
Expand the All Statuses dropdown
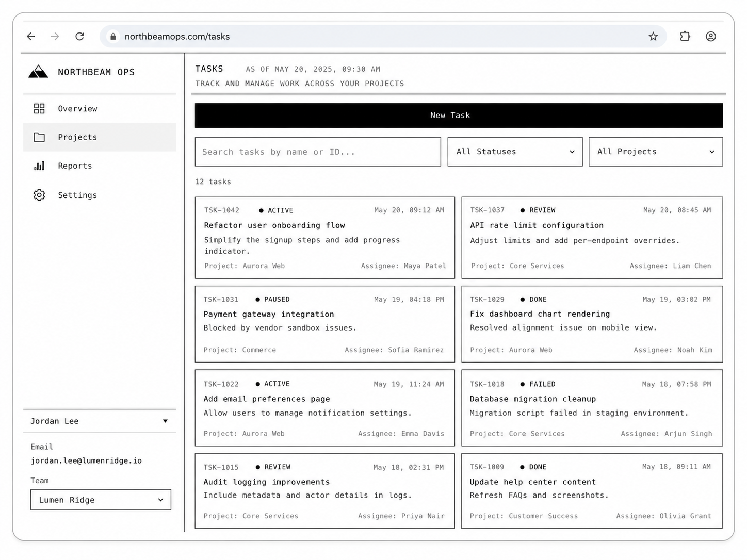click(515, 152)
